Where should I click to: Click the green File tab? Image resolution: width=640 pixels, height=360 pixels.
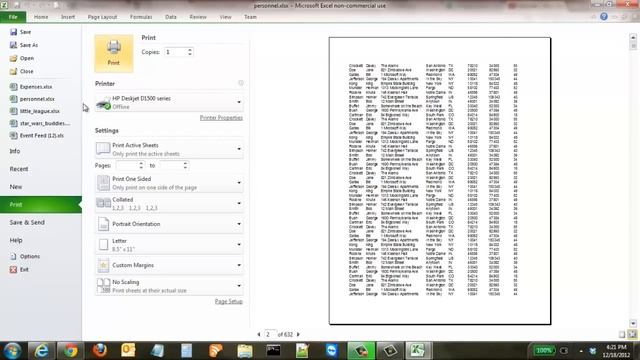(x=13, y=17)
